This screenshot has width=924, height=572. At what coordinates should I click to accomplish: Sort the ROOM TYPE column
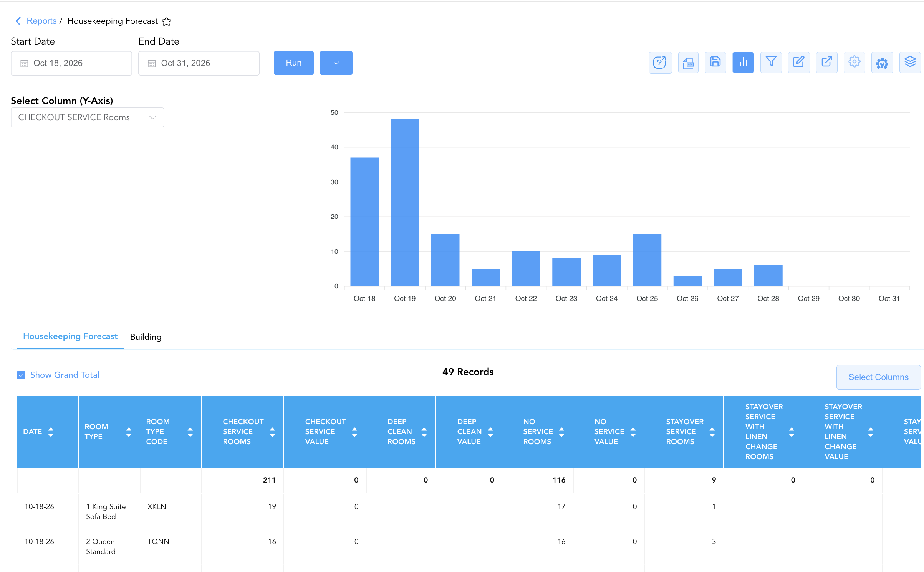pos(129,432)
